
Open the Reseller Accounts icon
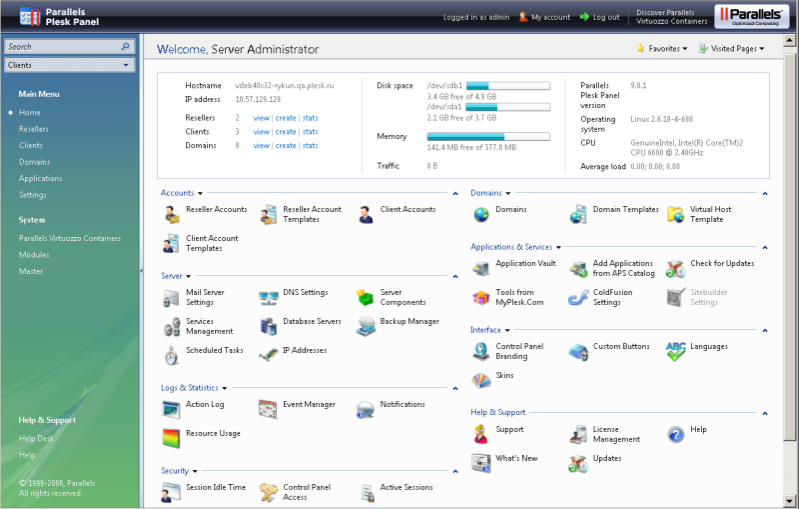tap(172, 215)
